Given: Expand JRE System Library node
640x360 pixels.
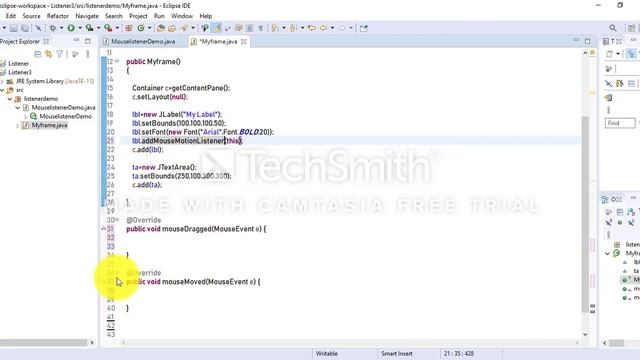Looking at the screenshot, I should pos(2,81).
